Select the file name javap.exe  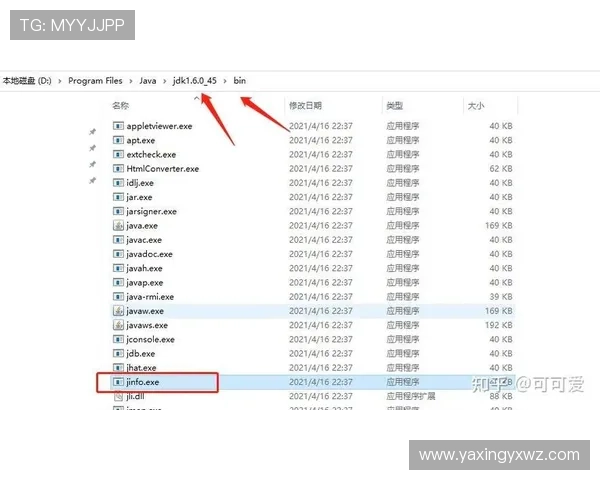[x=145, y=282]
